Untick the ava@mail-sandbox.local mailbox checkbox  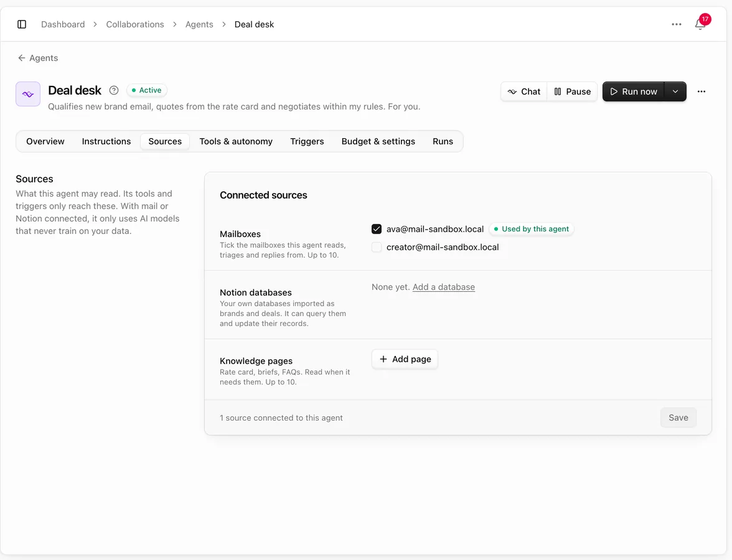[x=376, y=229]
